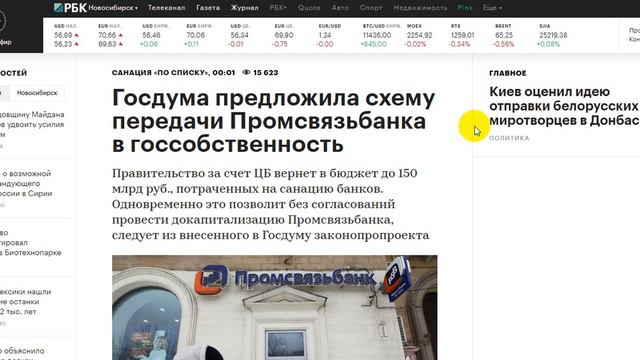The image size is (640, 360).
Task: Click the DJIA 25219,38 ticker
Action: [x=553, y=35]
